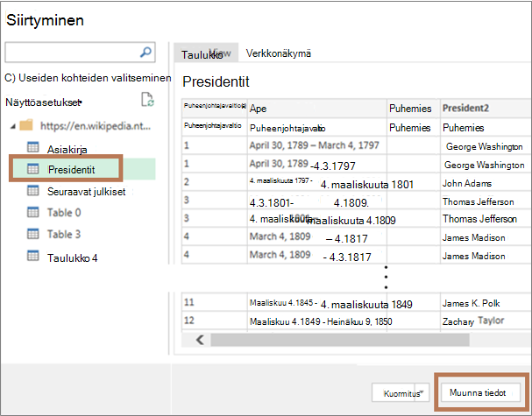Click the President2 column header
532x416 pixels.
pyautogui.click(x=486, y=108)
